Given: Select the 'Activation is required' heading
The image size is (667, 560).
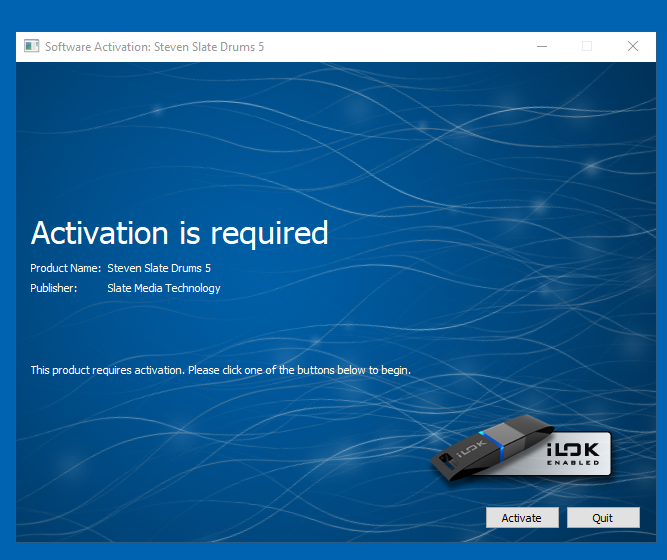Looking at the screenshot, I should coord(180,233).
